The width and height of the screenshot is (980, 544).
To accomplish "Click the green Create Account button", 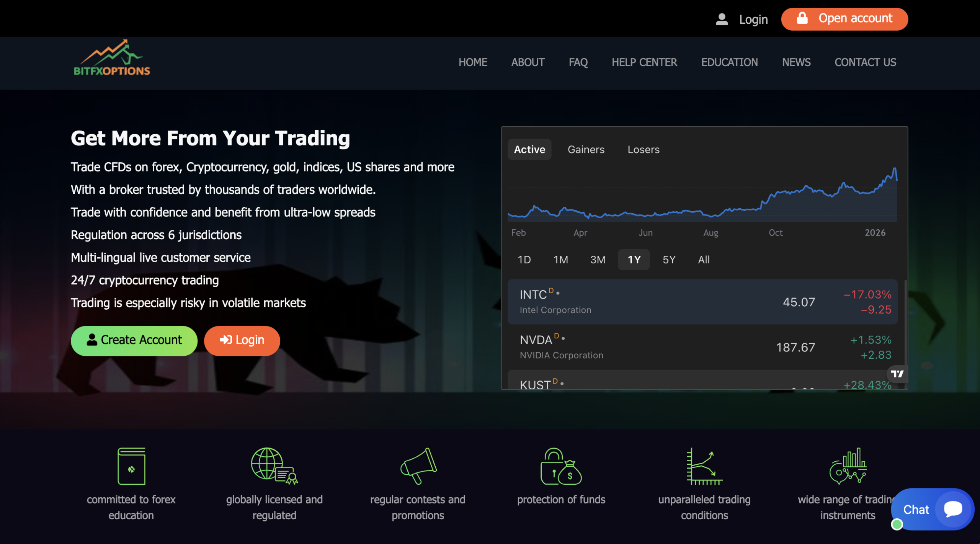I will click(x=134, y=340).
